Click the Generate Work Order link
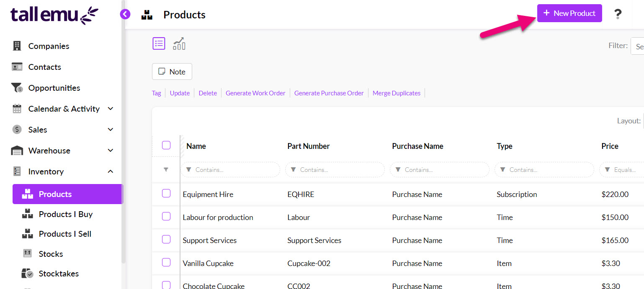644x289 pixels. coord(255,93)
